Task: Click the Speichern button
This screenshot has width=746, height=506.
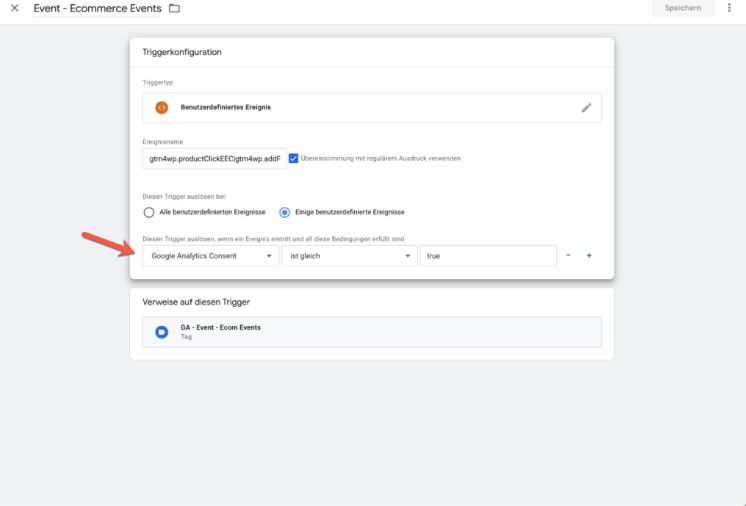Action: coord(683,8)
